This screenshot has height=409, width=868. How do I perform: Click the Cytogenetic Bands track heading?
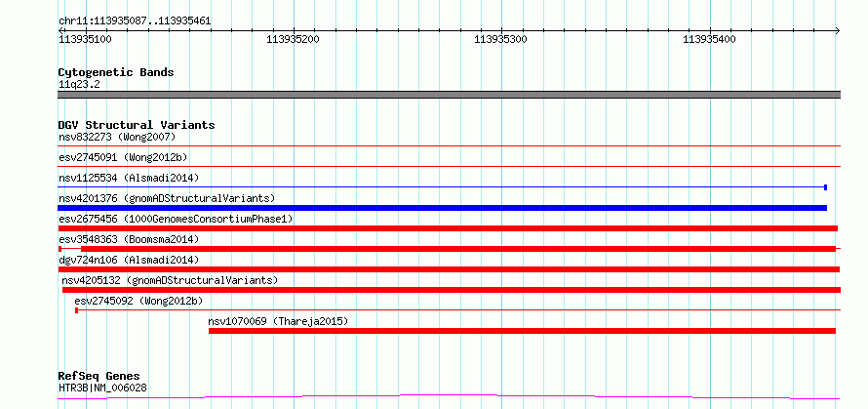click(116, 72)
